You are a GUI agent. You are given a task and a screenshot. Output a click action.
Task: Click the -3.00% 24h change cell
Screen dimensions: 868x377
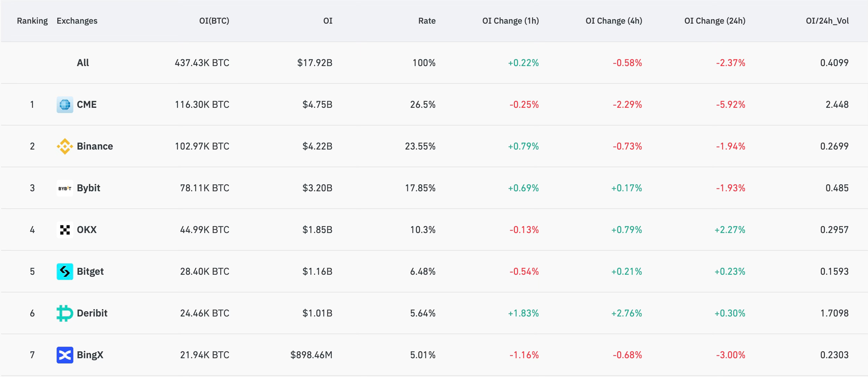[730, 355]
